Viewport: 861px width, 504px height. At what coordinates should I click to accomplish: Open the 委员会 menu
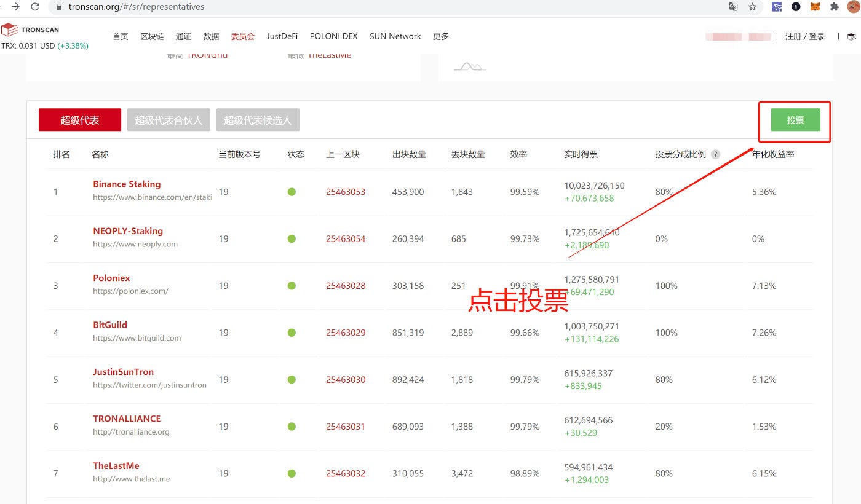pos(243,36)
